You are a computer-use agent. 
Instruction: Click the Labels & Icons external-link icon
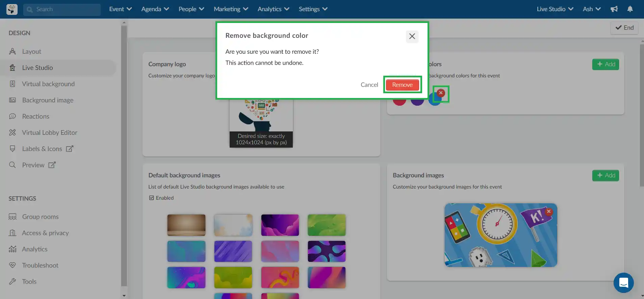70,149
